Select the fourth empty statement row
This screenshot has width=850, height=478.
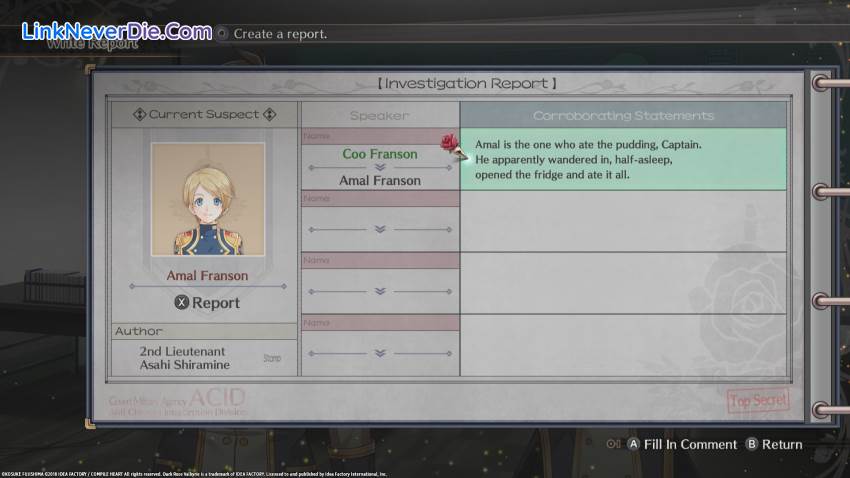click(623, 345)
